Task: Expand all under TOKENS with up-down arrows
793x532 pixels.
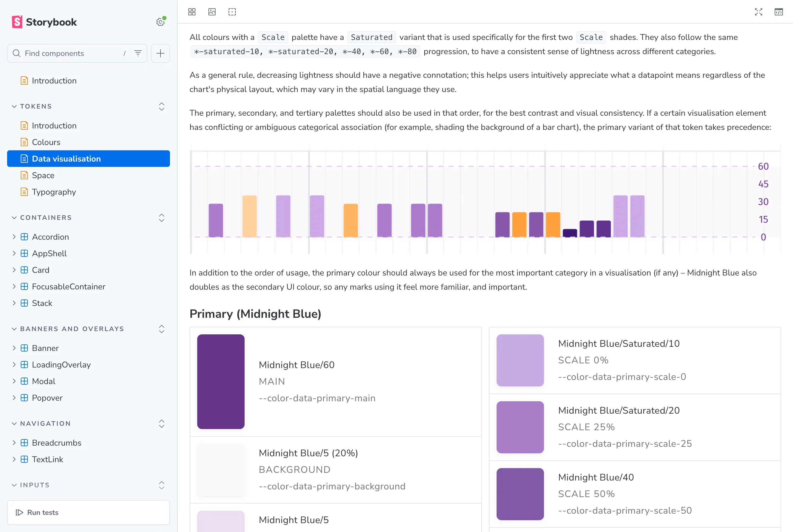Action: click(162, 107)
